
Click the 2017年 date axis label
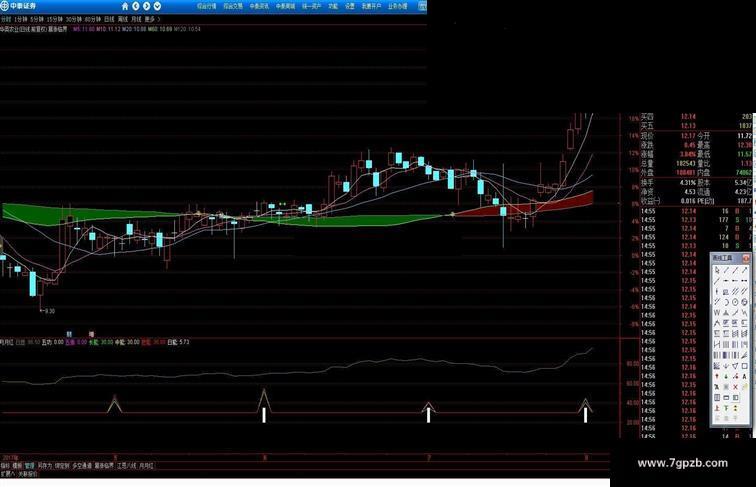click(x=10, y=458)
